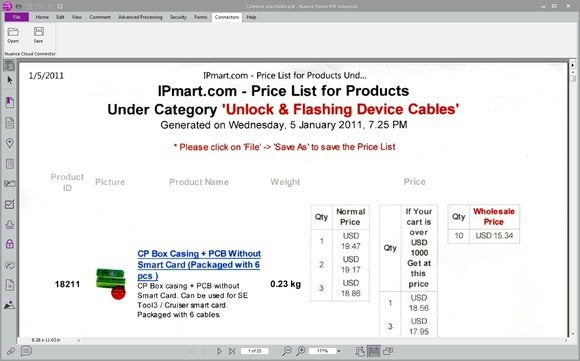Open the Advanced Processing tab
This screenshot has height=361, width=580.
[140, 17]
